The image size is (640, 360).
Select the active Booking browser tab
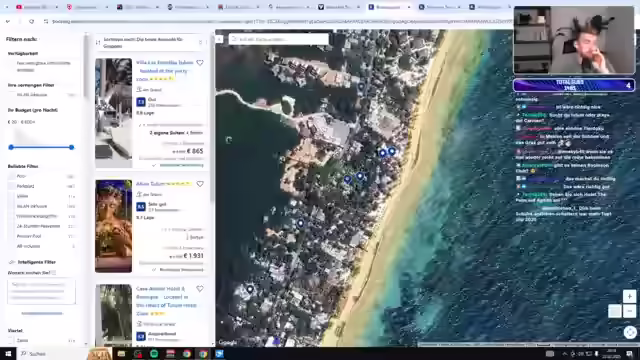click(x=389, y=7)
